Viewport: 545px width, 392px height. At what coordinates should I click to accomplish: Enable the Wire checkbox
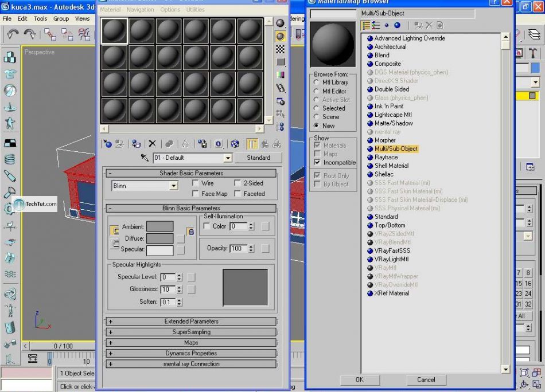[196, 183]
